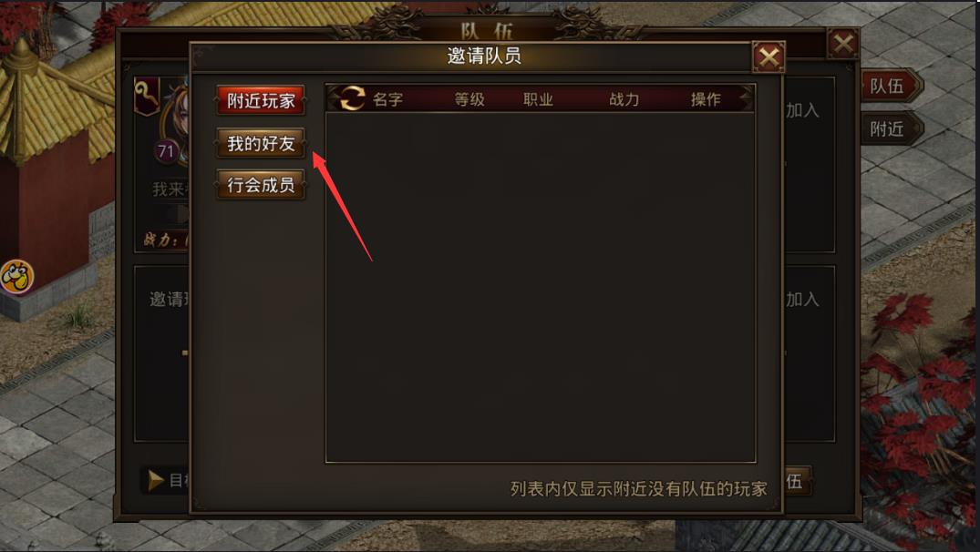Sort list by 战力 column header
Viewport: 980px width, 552px height.
tap(624, 99)
